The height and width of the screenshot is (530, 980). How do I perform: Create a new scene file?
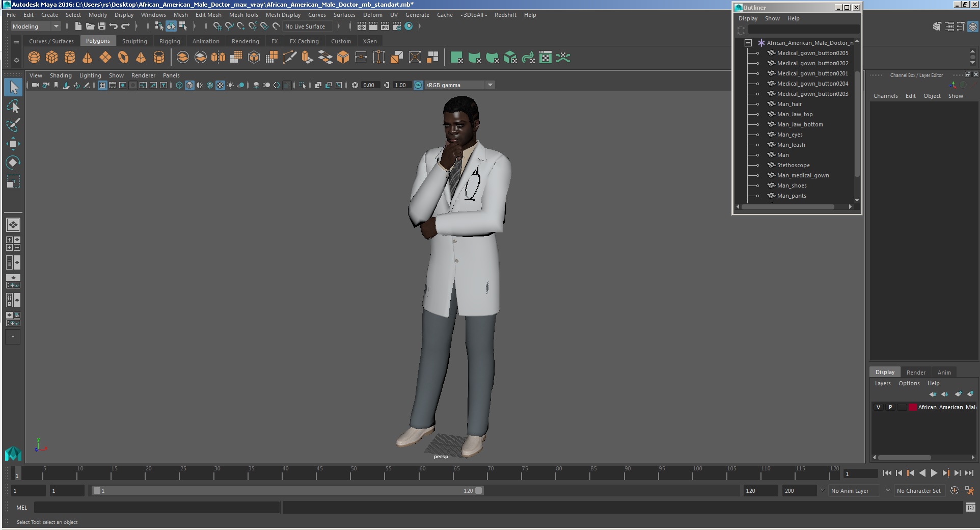tap(78, 26)
